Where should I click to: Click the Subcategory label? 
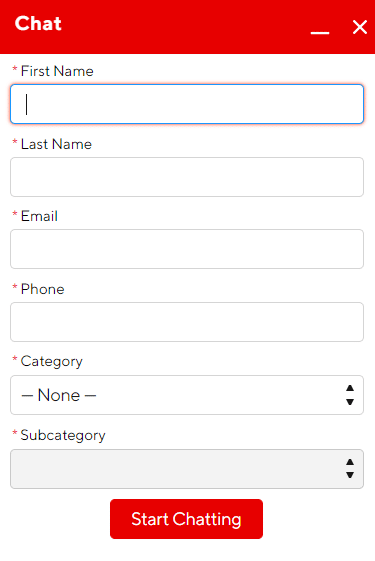point(63,435)
